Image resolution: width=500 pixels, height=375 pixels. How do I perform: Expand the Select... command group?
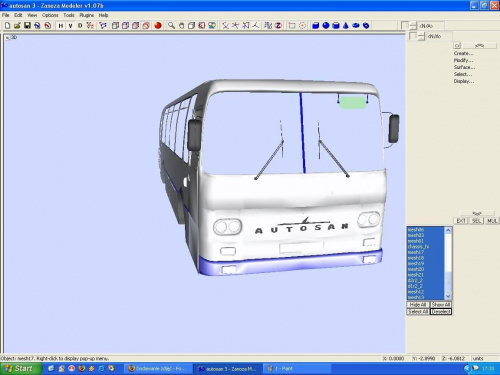463,74
